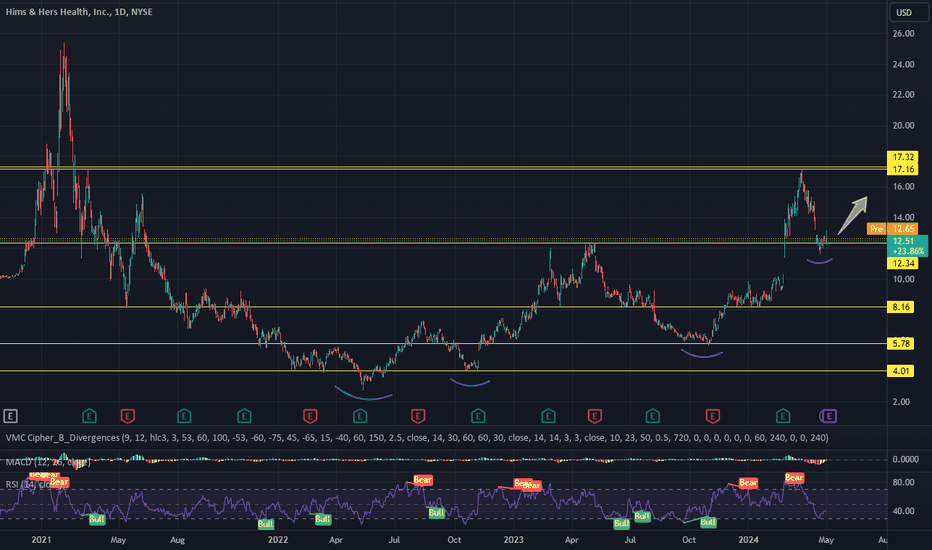Open the red earnings marker after Apr 2023

click(x=594, y=416)
